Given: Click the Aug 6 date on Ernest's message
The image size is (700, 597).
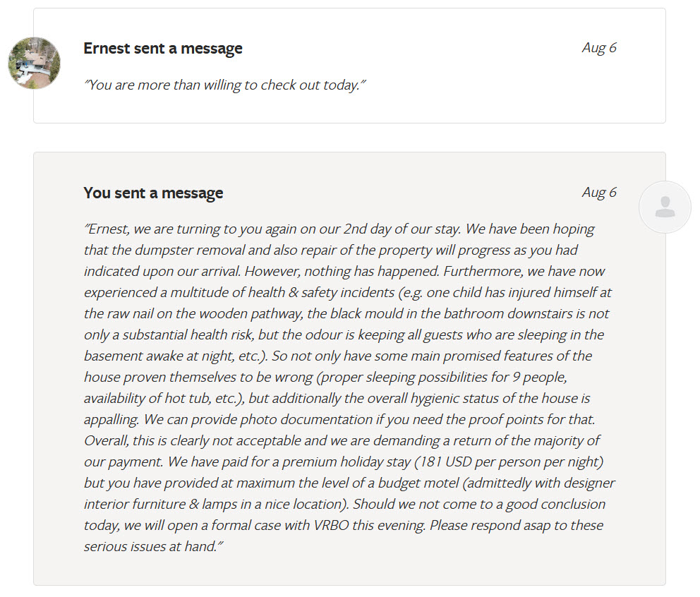Looking at the screenshot, I should pyautogui.click(x=598, y=47).
